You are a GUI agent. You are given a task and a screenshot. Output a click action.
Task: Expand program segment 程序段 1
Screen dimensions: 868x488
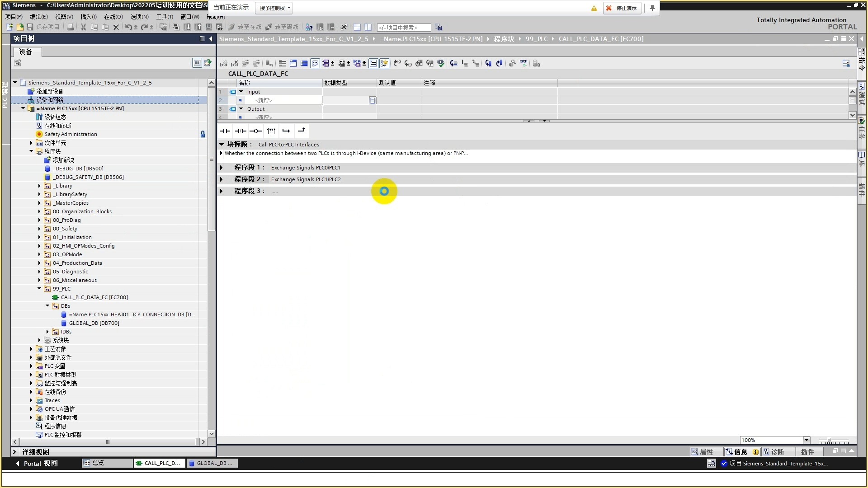pyautogui.click(x=222, y=168)
